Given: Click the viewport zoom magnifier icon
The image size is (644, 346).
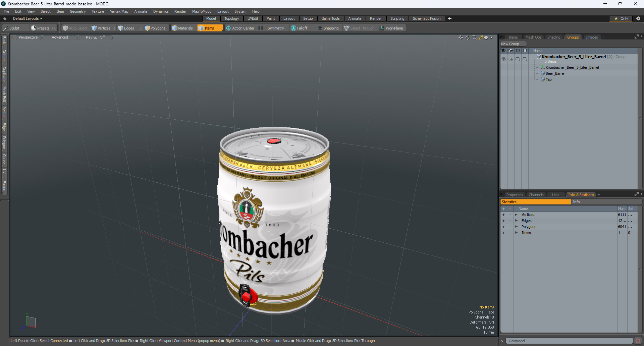Looking at the screenshot, I should (x=474, y=38).
